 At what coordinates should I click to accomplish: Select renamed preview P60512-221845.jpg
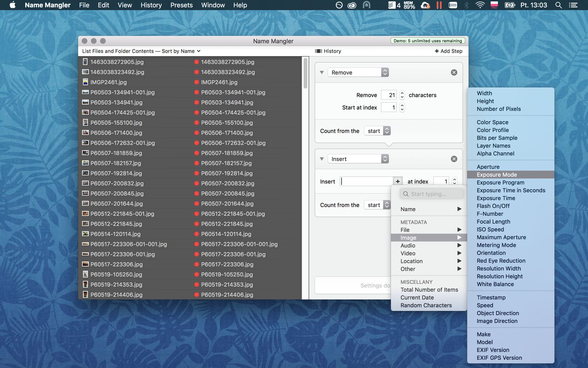tap(227, 224)
